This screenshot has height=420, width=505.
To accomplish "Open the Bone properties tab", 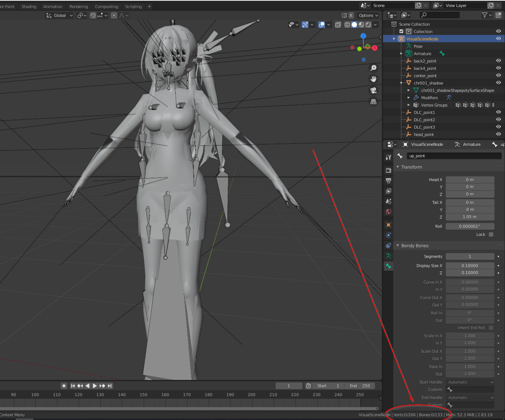I will (388, 266).
